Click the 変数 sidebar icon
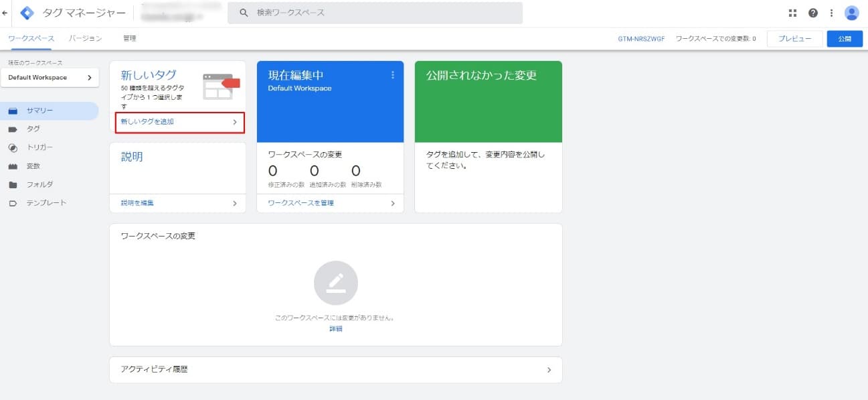This screenshot has height=400, width=868. point(13,166)
